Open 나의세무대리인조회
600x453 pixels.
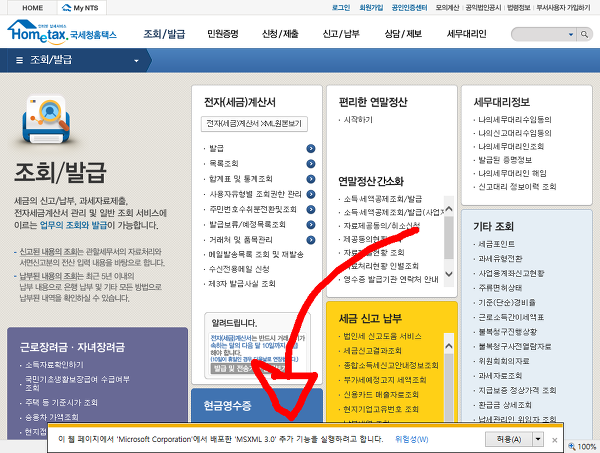[511, 147]
